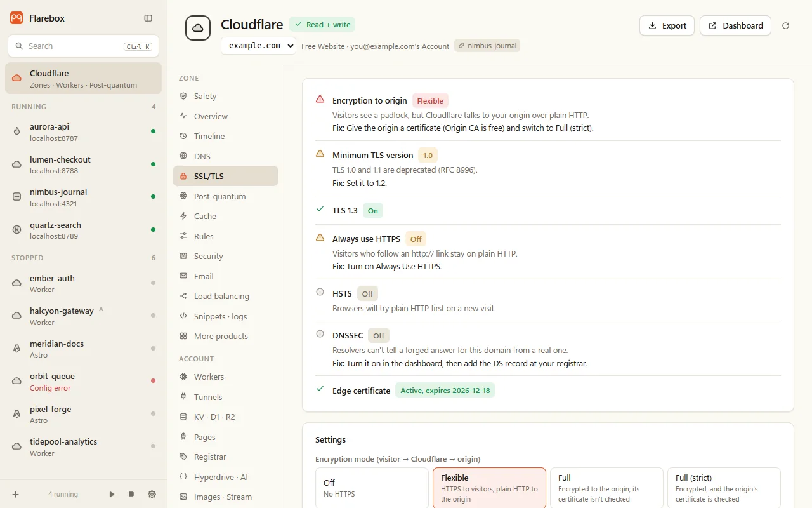Focus the Search input field
This screenshot has width=812, height=508.
(x=83, y=46)
